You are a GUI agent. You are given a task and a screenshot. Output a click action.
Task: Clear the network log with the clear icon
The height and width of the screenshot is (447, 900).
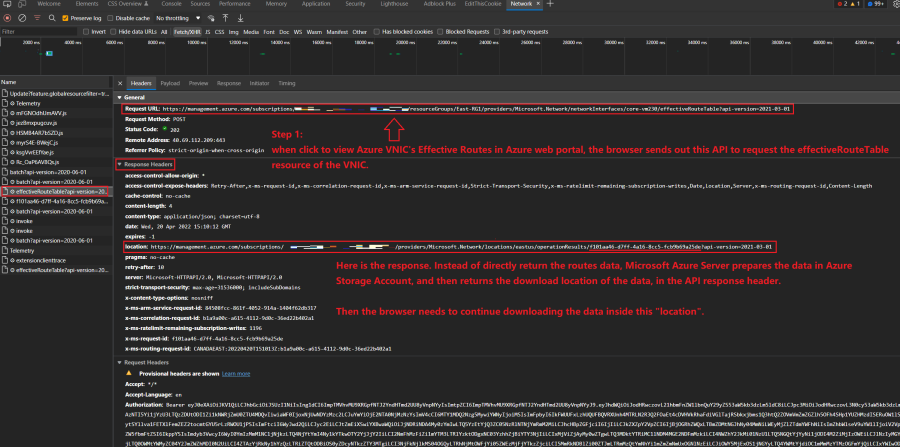coord(20,18)
